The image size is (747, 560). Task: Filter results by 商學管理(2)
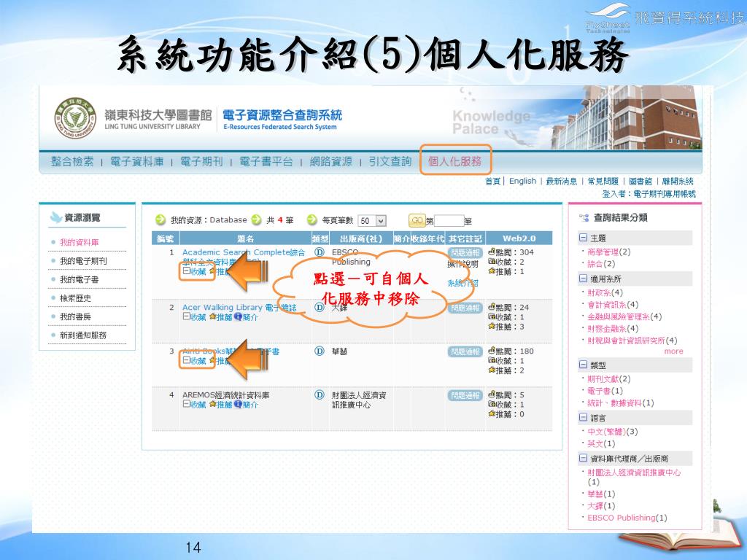click(609, 252)
